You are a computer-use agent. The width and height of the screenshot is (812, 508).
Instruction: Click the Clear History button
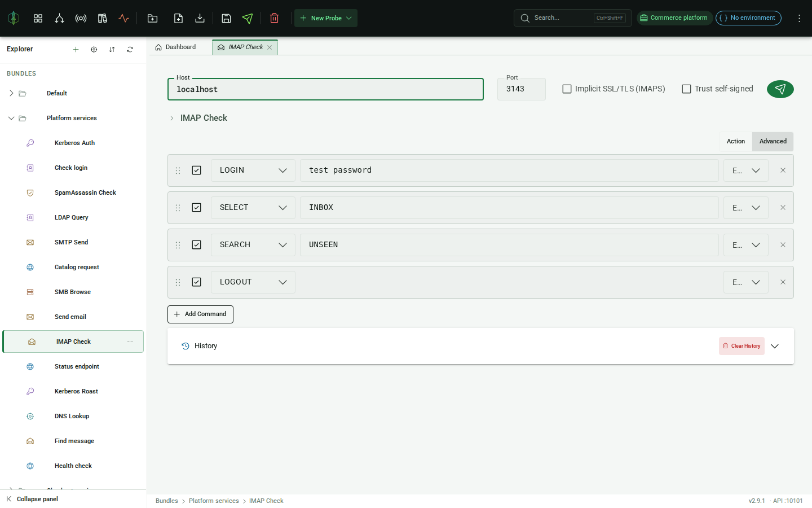pos(742,346)
